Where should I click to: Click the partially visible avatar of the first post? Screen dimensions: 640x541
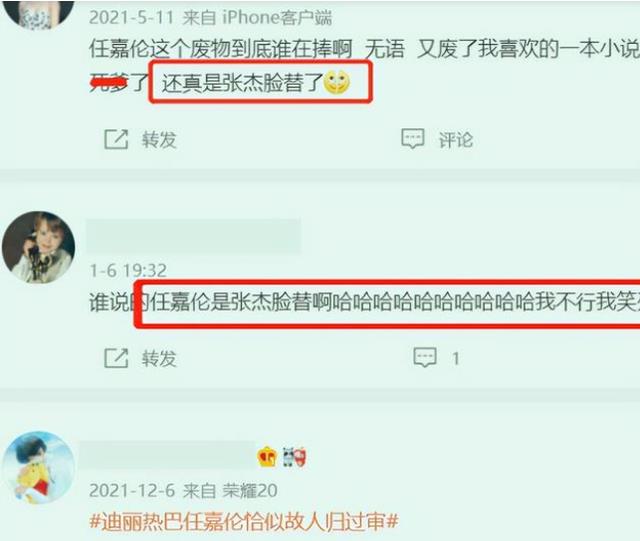pyautogui.click(x=38, y=12)
